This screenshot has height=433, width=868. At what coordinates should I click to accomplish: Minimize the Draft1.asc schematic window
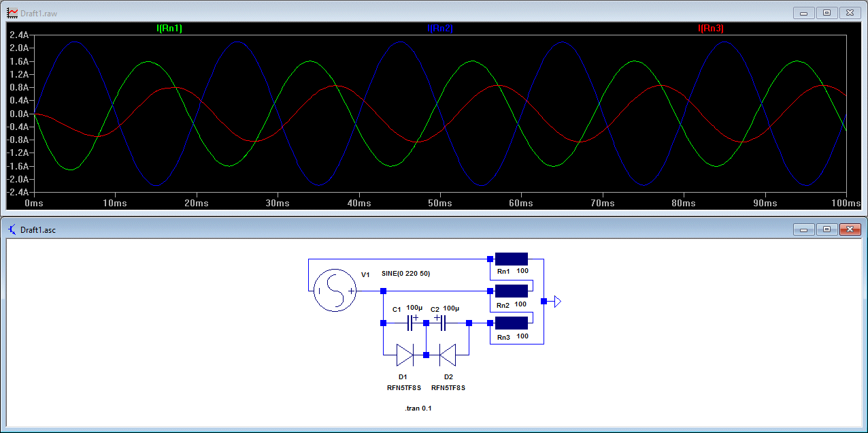(804, 229)
